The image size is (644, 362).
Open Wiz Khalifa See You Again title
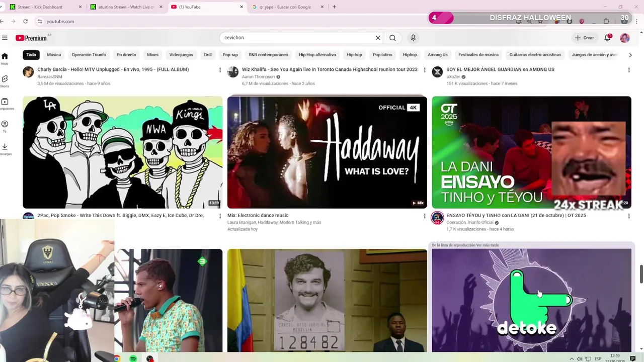330,69
